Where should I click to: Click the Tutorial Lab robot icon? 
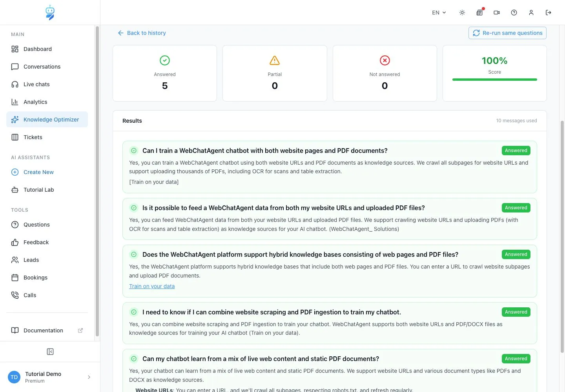click(x=15, y=190)
